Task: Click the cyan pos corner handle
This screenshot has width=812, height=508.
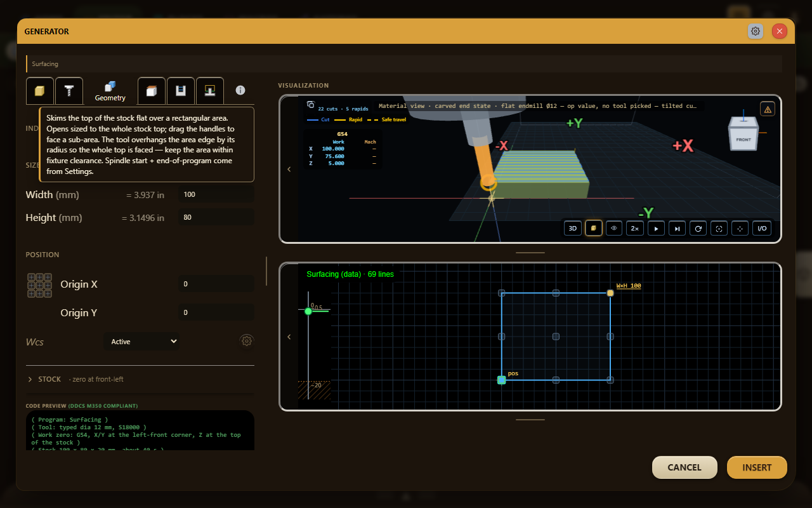Action: (x=501, y=380)
